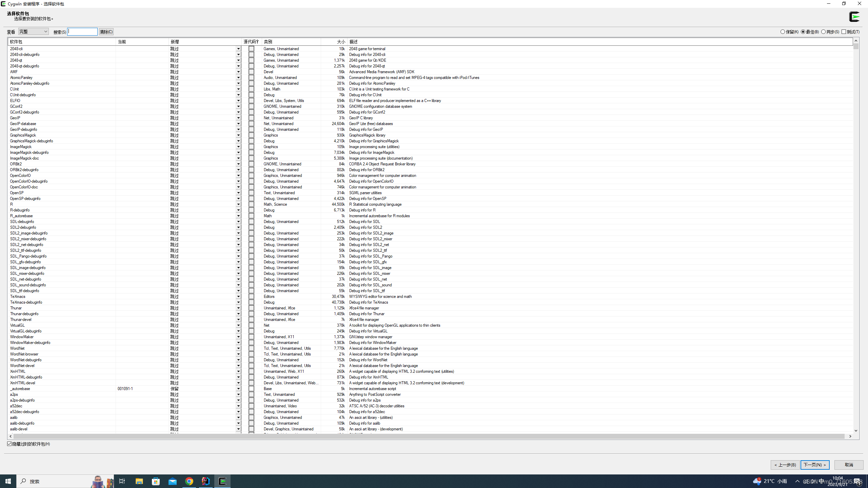
Task: Select the AtomicParsley package row
Action: [430, 78]
